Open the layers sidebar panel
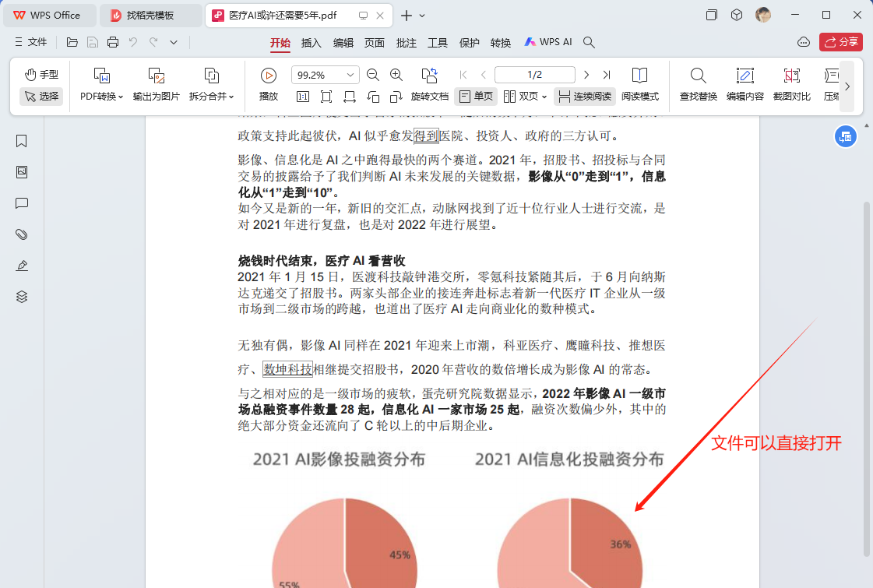This screenshot has height=588, width=873. tap(22, 297)
